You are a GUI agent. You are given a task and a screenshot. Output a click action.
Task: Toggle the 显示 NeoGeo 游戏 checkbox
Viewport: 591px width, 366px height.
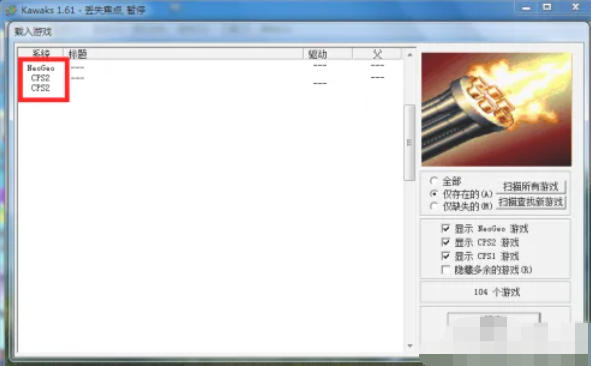click(446, 228)
